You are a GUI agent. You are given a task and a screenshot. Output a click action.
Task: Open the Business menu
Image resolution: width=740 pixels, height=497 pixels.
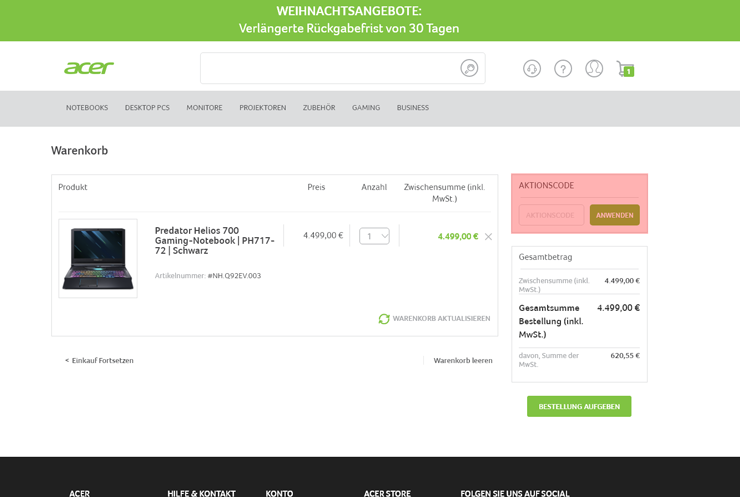[413, 108]
